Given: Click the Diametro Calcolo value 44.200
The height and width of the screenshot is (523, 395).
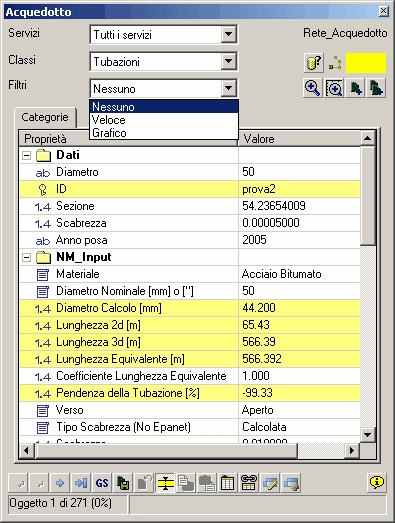Looking at the screenshot, I should 259,308.
